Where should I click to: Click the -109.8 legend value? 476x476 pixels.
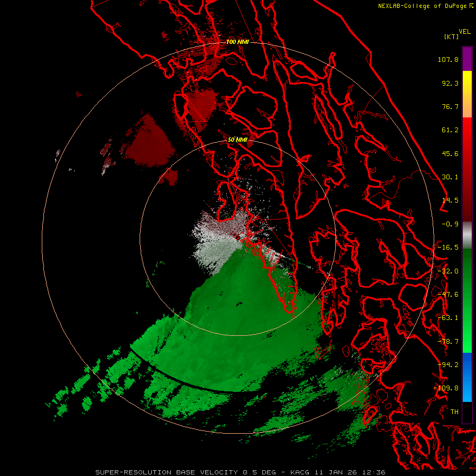click(446, 388)
